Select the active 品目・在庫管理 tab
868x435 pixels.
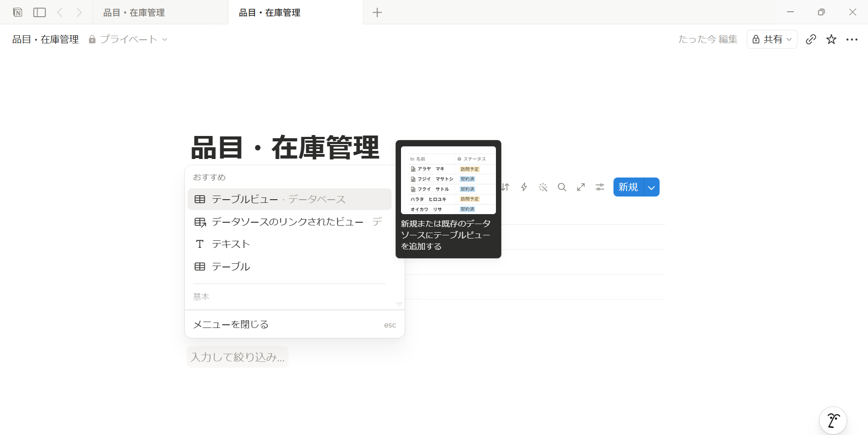coord(296,12)
